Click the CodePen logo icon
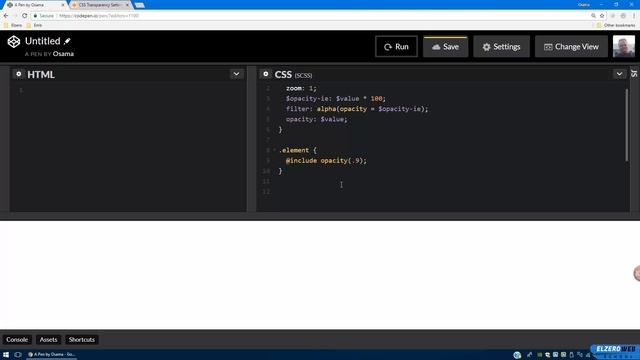640x360 pixels. point(13,42)
